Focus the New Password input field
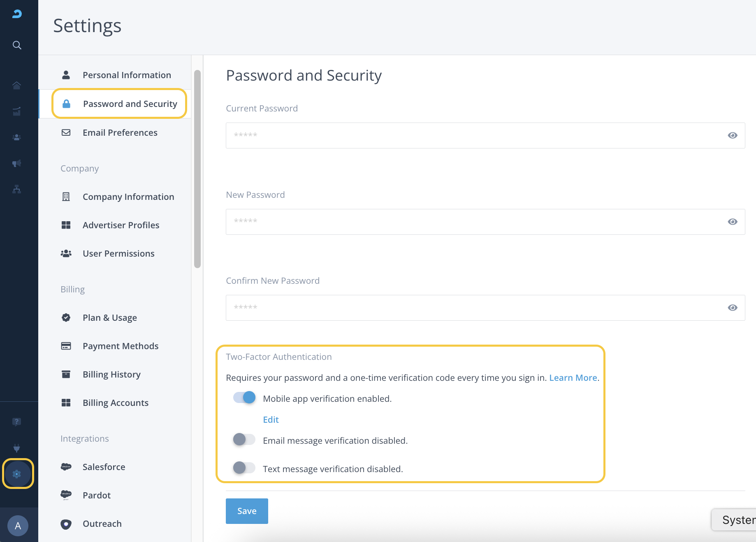Image resolution: width=756 pixels, height=542 pixels. coord(473,222)
